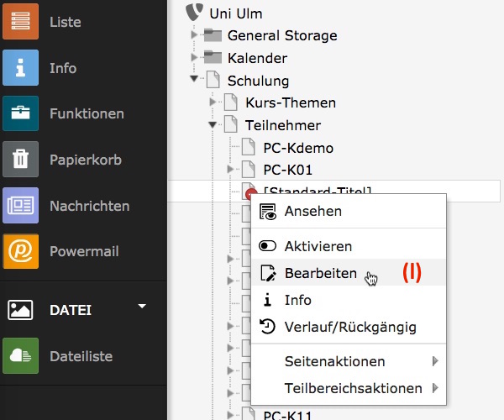Open the Teilbereichsaktionen submenu
This screenshot has width=504, height=420.
pyautogui.click(x=353, y=388)
